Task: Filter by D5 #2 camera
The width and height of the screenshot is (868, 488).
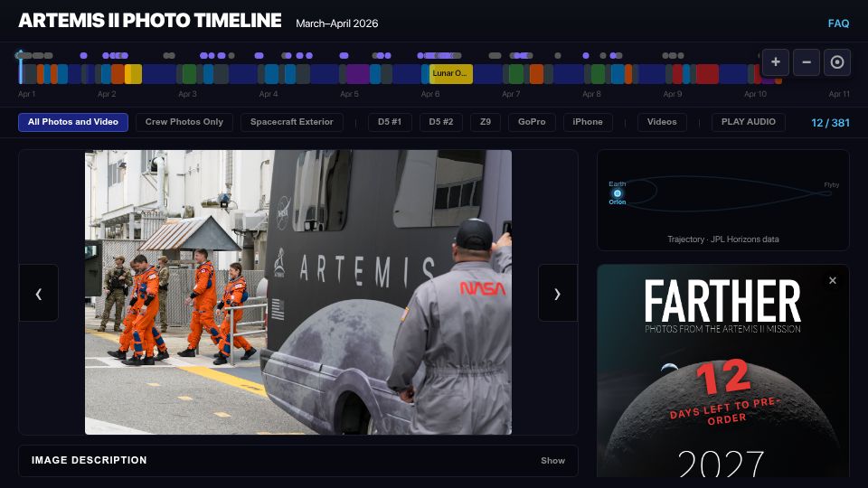Action: tap(440, 122)
